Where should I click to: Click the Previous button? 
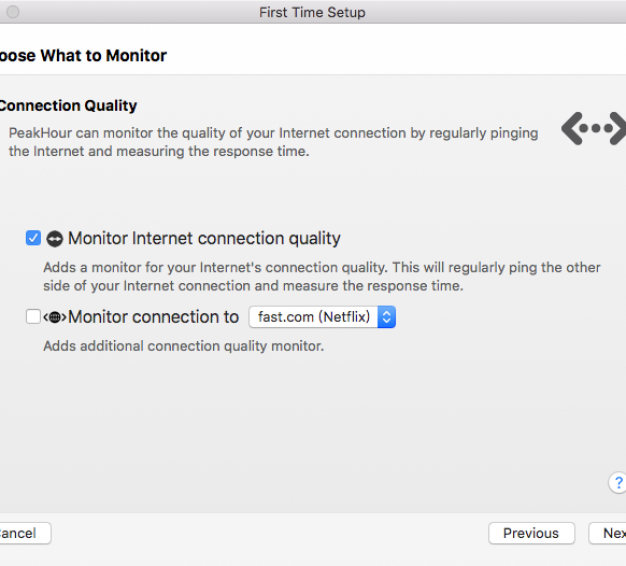(x=531, y=533)
